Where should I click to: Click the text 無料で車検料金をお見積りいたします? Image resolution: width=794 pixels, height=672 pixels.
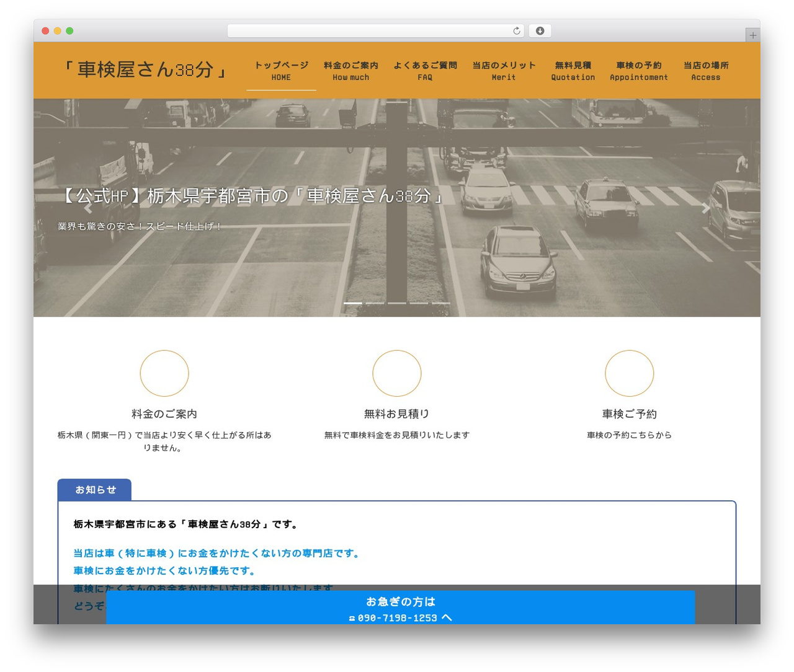coord(397,435)
